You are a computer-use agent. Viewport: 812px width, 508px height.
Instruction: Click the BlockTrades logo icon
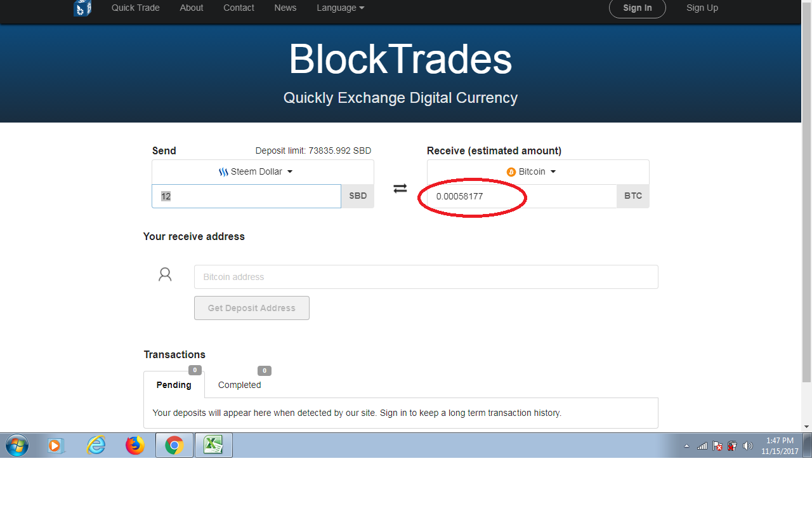point(82,8)
